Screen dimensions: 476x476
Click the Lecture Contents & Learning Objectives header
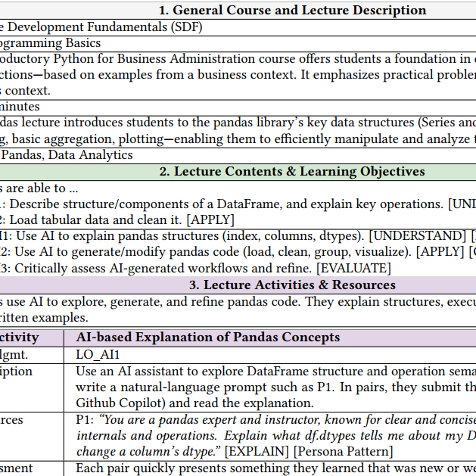pos(292,172)
